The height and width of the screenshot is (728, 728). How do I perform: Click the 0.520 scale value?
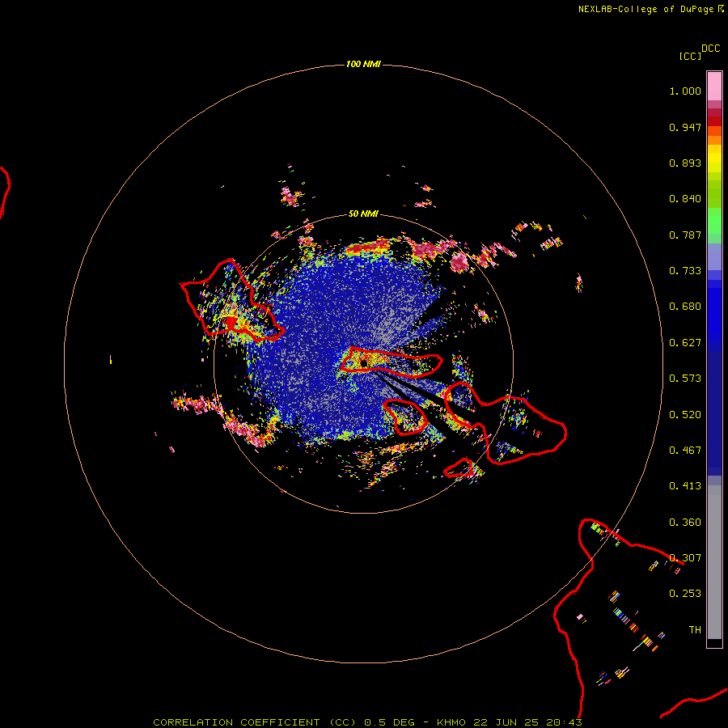685,415
